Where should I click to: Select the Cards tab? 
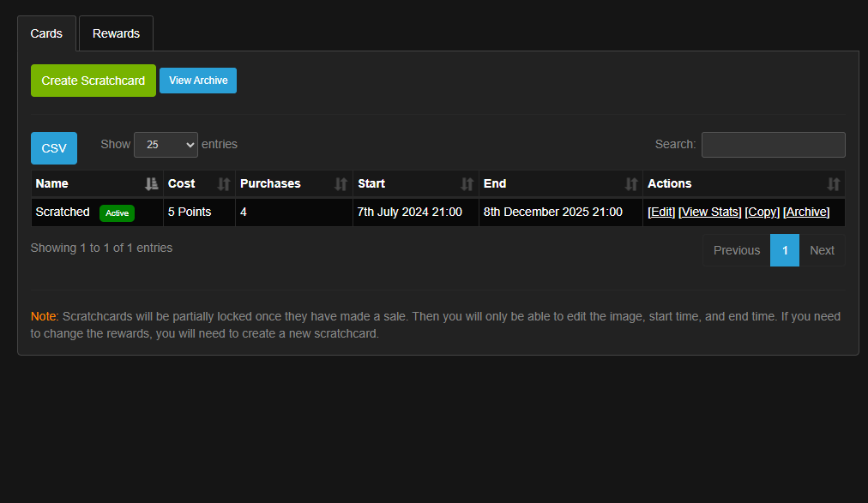click(46, 33)
